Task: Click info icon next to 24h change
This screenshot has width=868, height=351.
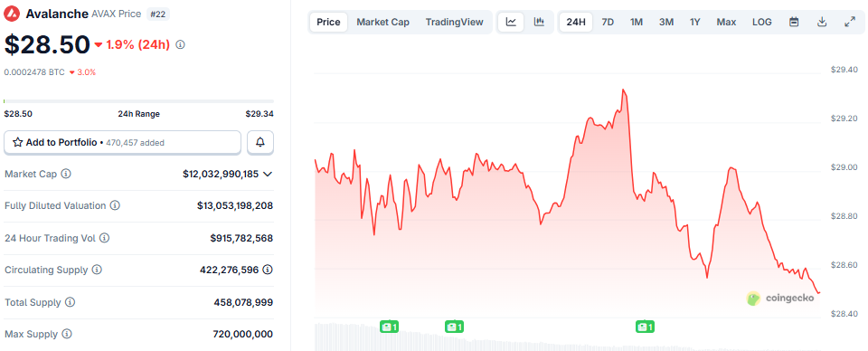Action: pos(180,45)
